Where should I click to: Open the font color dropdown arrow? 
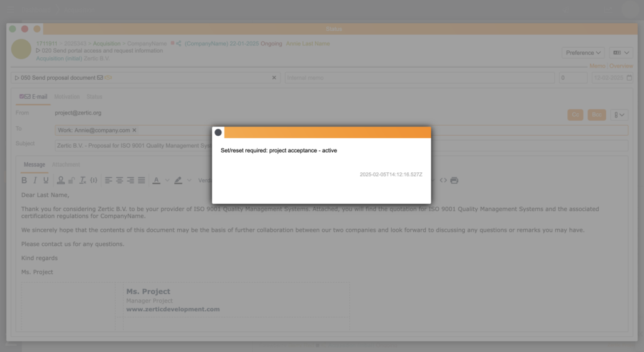click(167, 180)
